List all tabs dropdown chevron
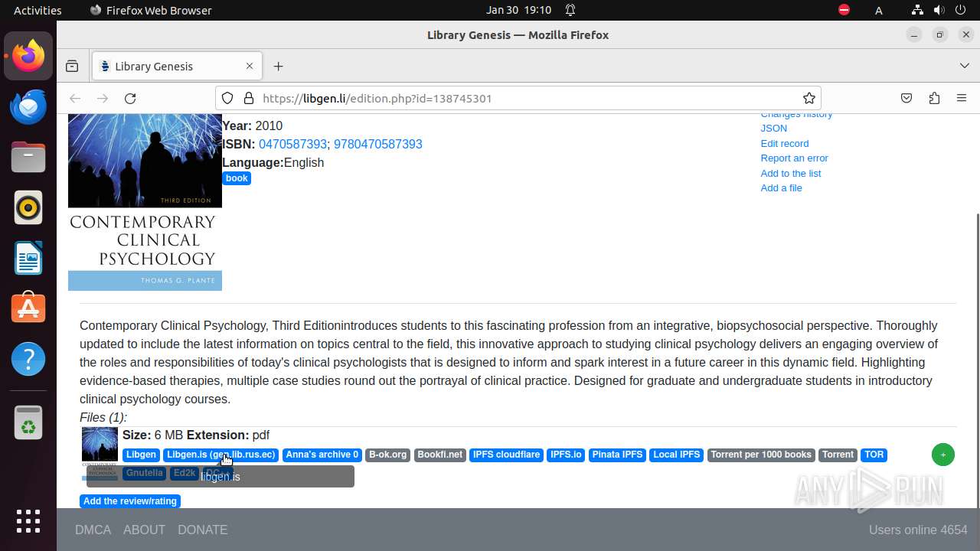The width and height of the screenshot is (980, 551). click(x=965, y=66)
